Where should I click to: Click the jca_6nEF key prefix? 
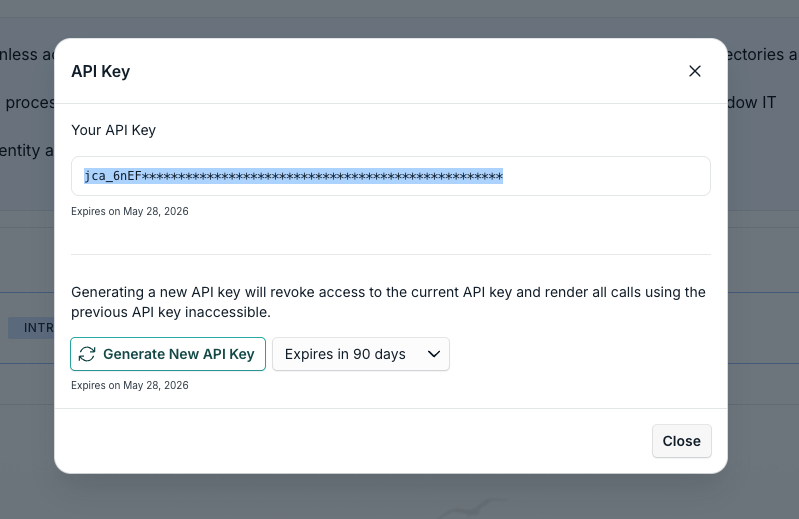tap(110, 176)
